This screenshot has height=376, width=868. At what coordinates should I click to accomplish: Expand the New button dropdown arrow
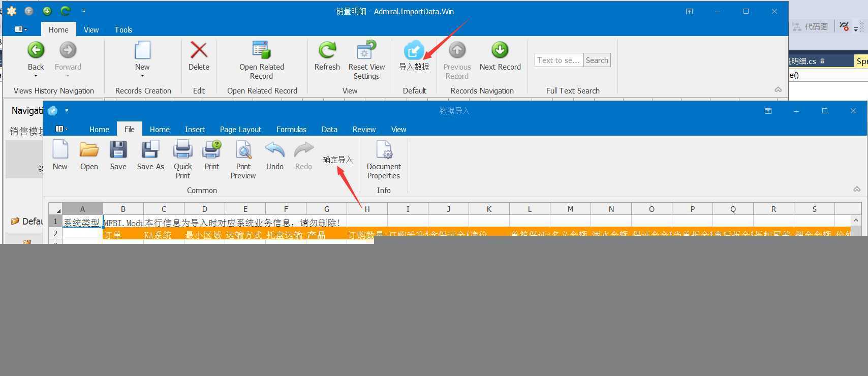click(x=142, y=76)
